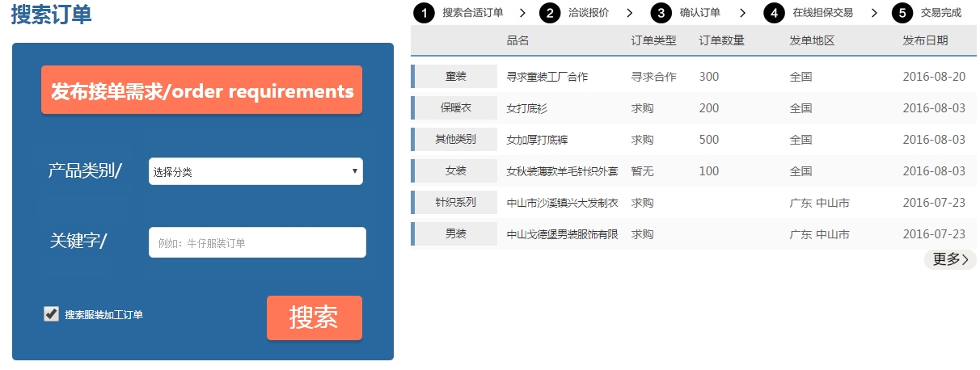Focus the keyword input field 例如: 牛仔服装订单
This screenshot has height=370, width=980.
pyautogui.click(x=257, y=242)
